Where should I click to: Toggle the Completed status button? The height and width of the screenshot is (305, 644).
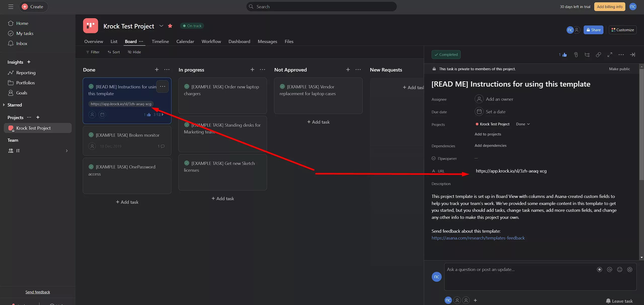click(x=446, y=55)
